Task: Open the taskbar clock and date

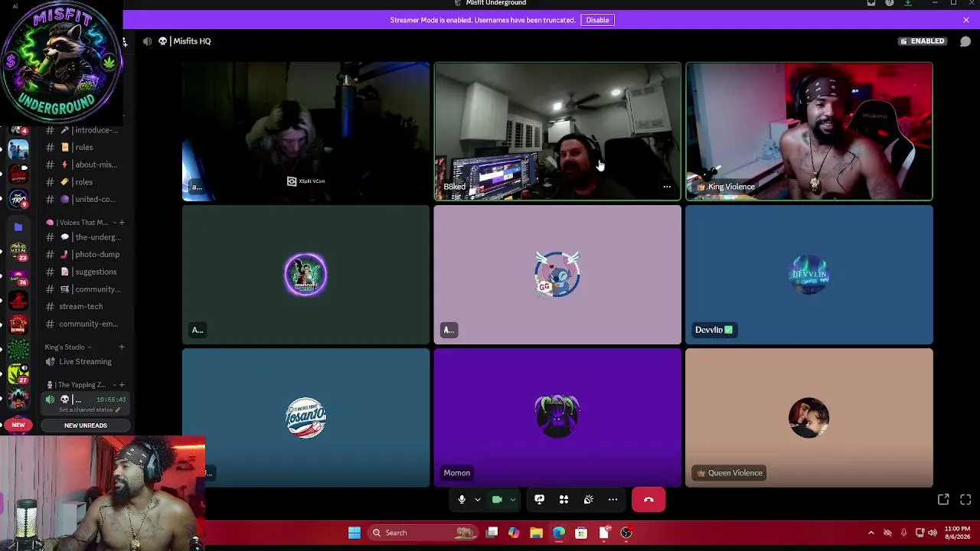Action: pos(957,533)
